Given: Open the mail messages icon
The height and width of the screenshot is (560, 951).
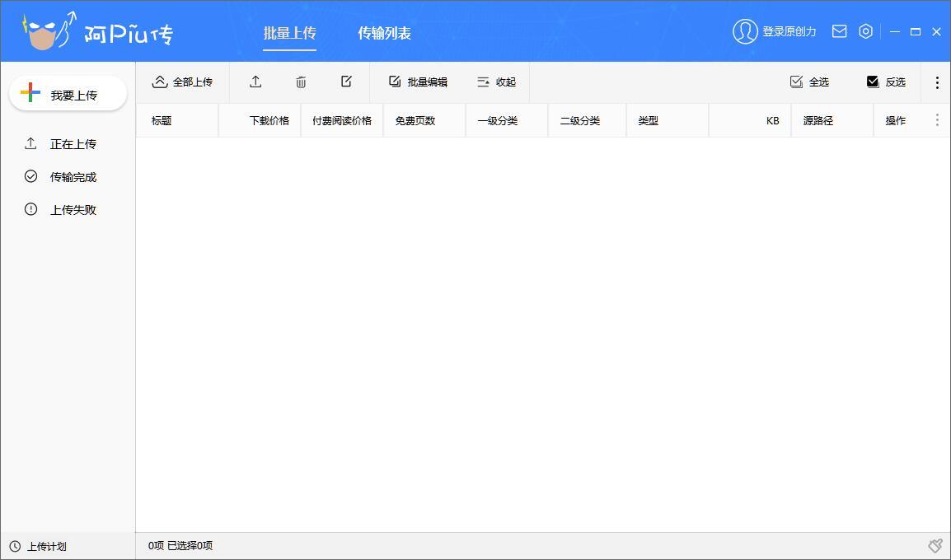Looking at the screenshot, I should (839, 31).
